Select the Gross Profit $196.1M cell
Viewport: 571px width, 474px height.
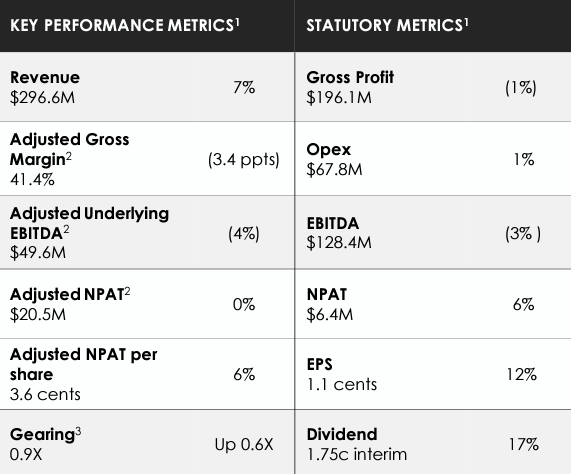point(350,87)
